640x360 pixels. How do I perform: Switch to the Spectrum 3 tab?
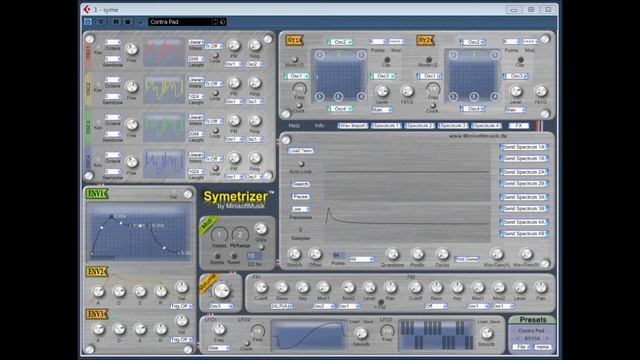click(x=453, y=126)
